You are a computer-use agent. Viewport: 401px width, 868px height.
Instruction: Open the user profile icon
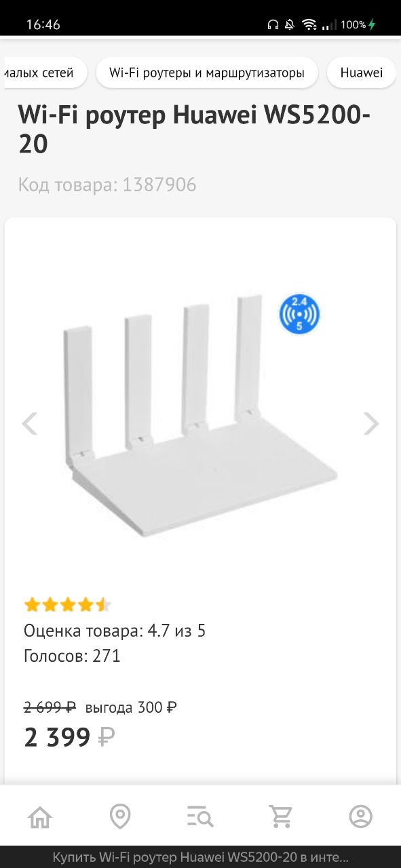click(361, 816)
